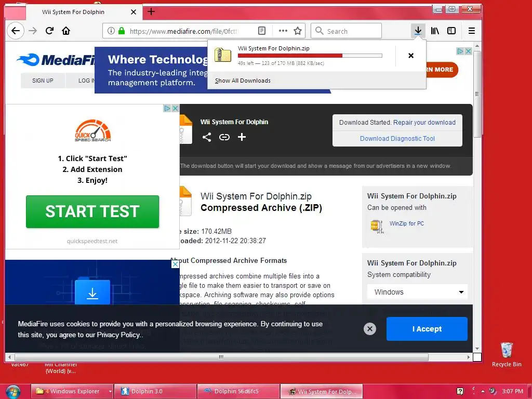Image resolution: width=532 pixels, height=399 pixels.
Task: Focus the Firefox Search box
Action: tap(346, 31)
